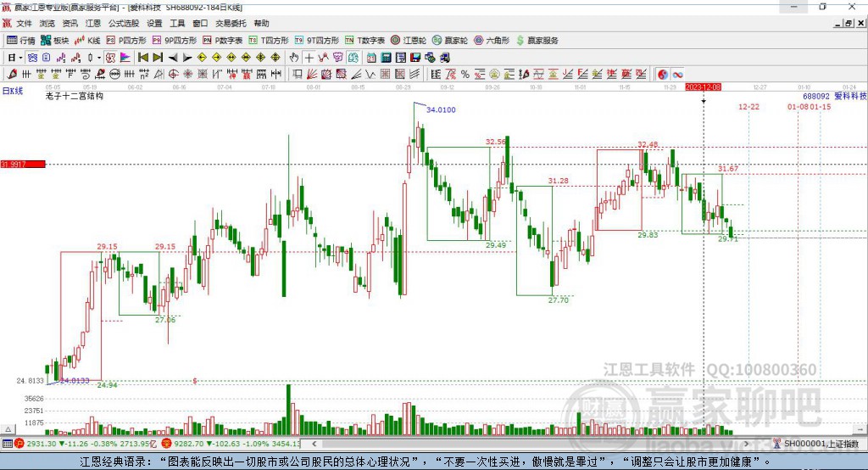Open the 9P四方形 tool
Image resolution: width=868 pixels, height=470 pixels.
[175, 41]
